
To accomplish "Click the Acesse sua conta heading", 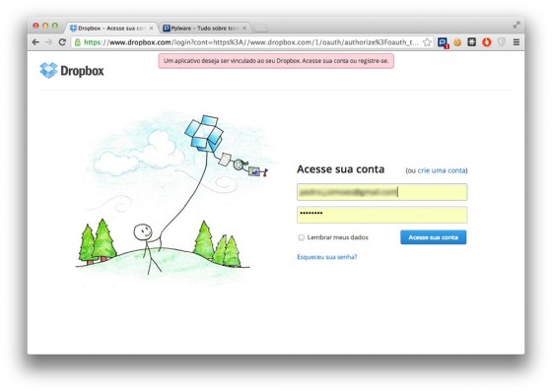I will click(340, 169).
